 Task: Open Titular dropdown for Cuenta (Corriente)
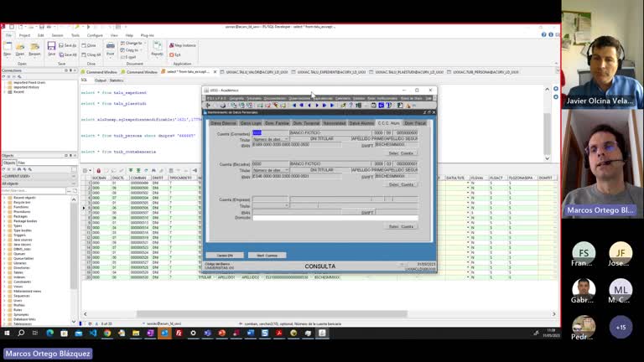pos(286,139)
